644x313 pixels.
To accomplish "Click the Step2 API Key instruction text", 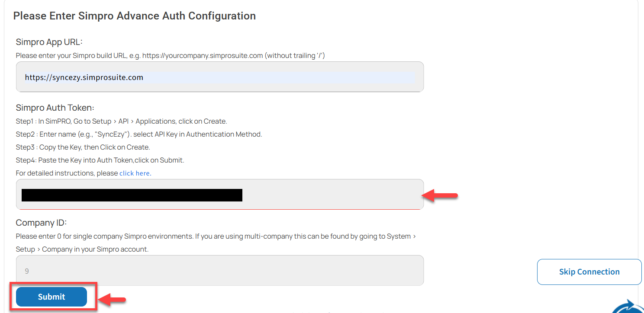I will pos(139,134).
